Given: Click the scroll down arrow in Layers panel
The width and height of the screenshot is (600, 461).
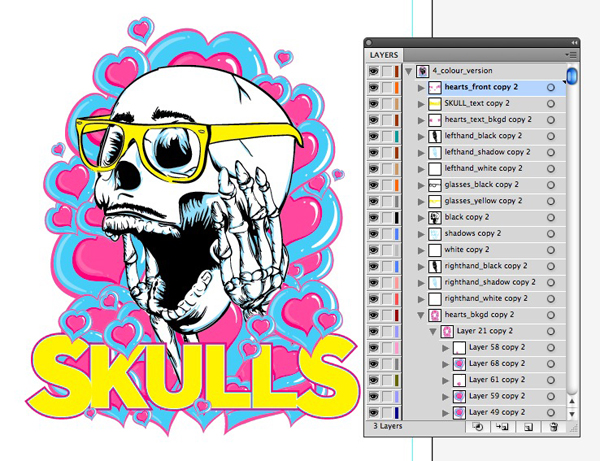Looking at the screenshot, I should [572, 414].
